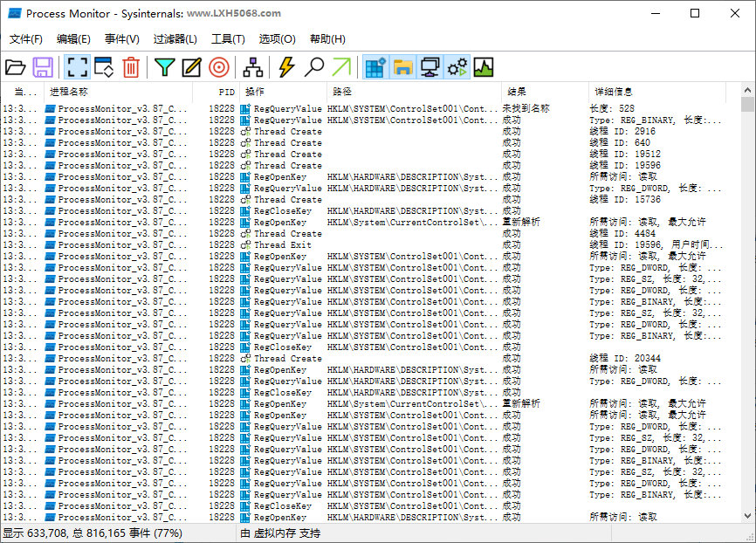Click the 结果 column header
756x543 pixels.
(x=546, y=93)
